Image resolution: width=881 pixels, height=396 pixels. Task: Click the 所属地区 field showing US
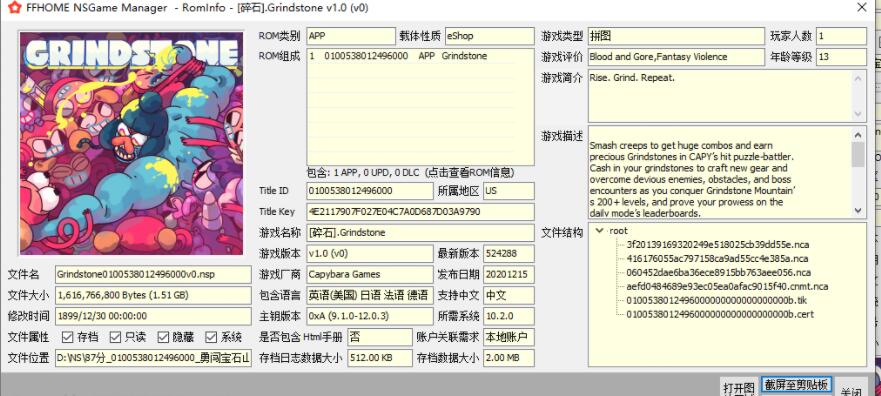pyautogui.click(x=508, y=191)
